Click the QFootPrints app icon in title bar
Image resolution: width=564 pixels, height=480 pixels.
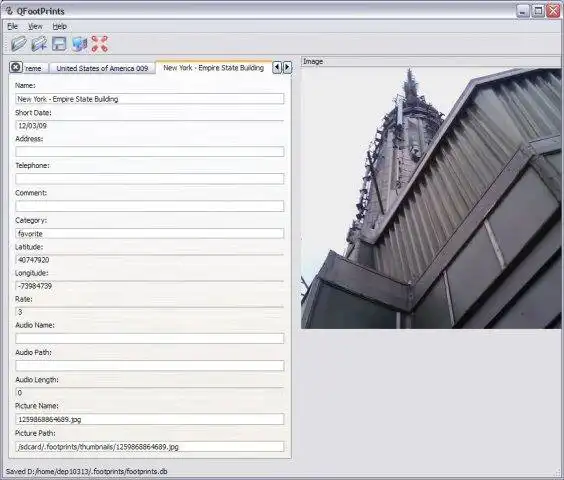tap(9, 11)
